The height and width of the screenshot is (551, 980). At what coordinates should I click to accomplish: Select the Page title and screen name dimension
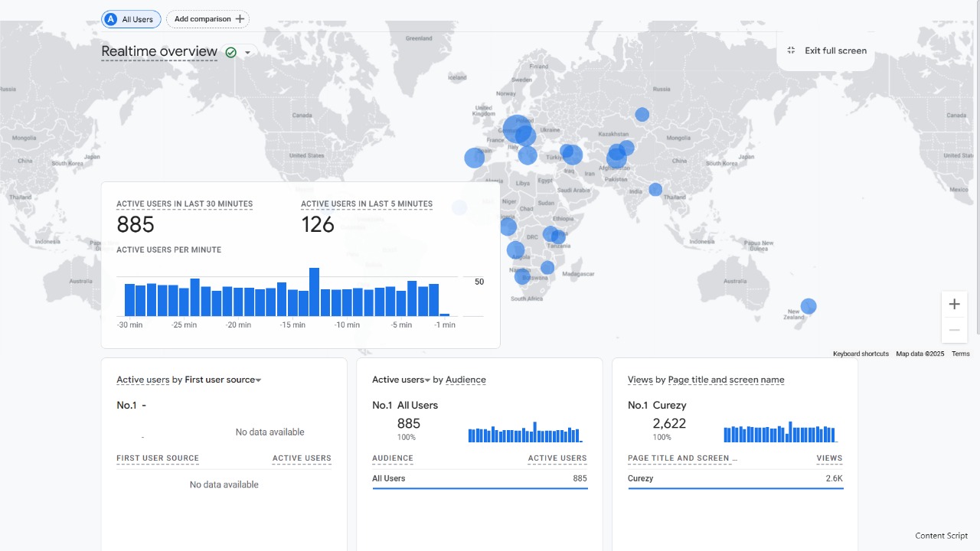click(726, 380)
